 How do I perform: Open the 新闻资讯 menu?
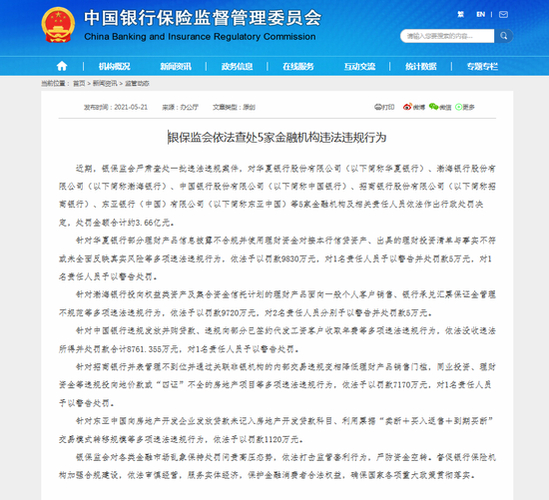176,66
